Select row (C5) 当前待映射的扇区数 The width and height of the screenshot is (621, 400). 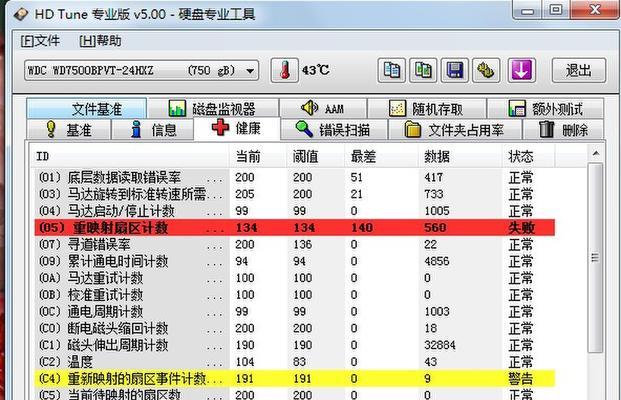point(295,394)
